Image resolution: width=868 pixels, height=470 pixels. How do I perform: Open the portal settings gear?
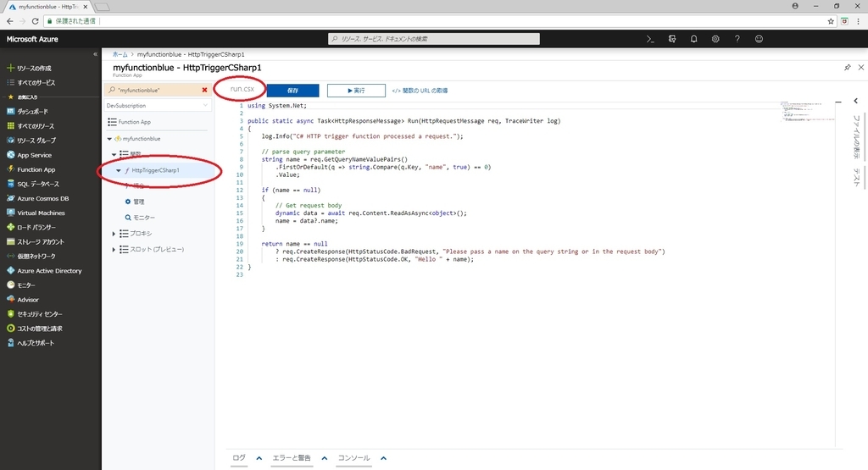point(715,39)
